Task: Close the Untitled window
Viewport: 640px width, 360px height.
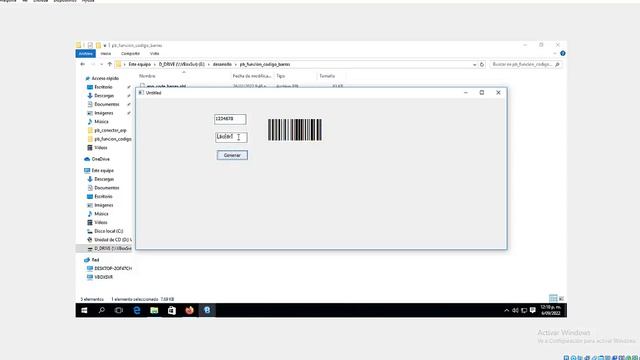Action: tap(498, 93)
